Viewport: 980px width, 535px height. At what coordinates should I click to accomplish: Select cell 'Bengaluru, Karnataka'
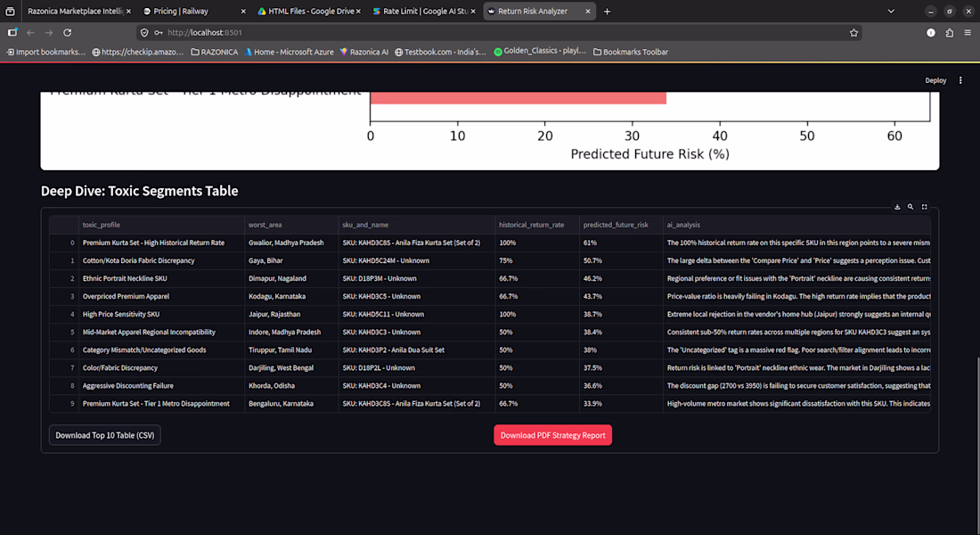pos(291,404)
